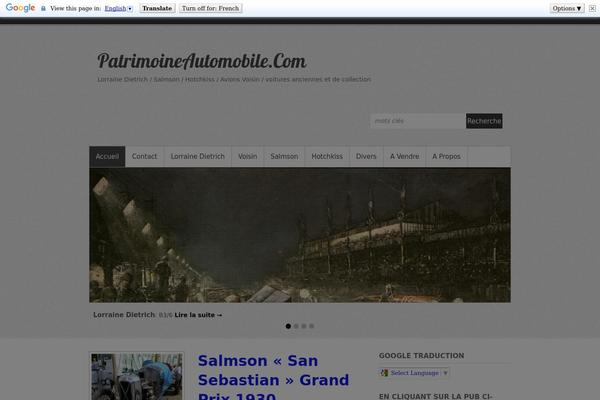Viewport: 600px width, 400px height.
Task: Open the Hotchkiss menu item
Action: [x=327, y=156]
